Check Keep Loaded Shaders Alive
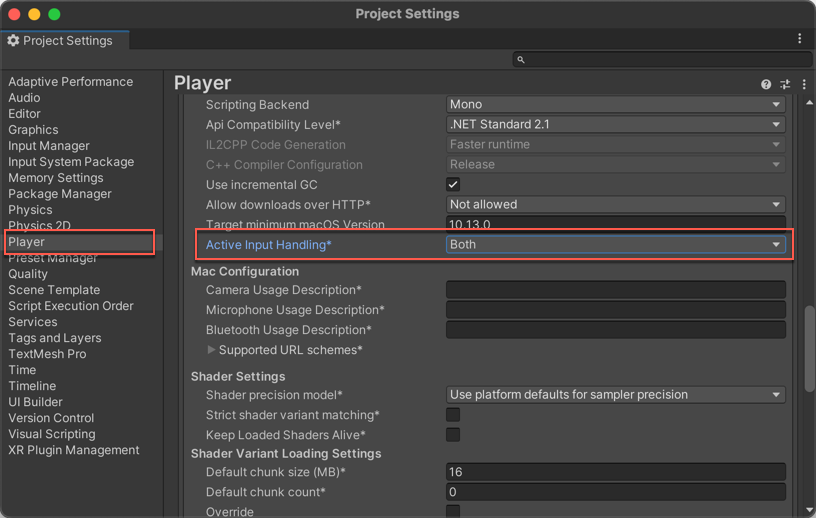Image resolution: width=816 pixels, height=518 pixels. pos(453,435)
